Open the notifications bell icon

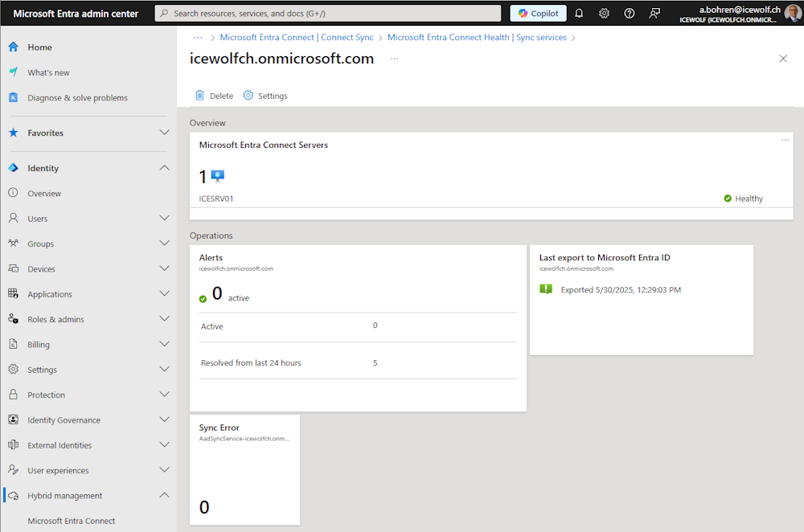click(579, 14)
